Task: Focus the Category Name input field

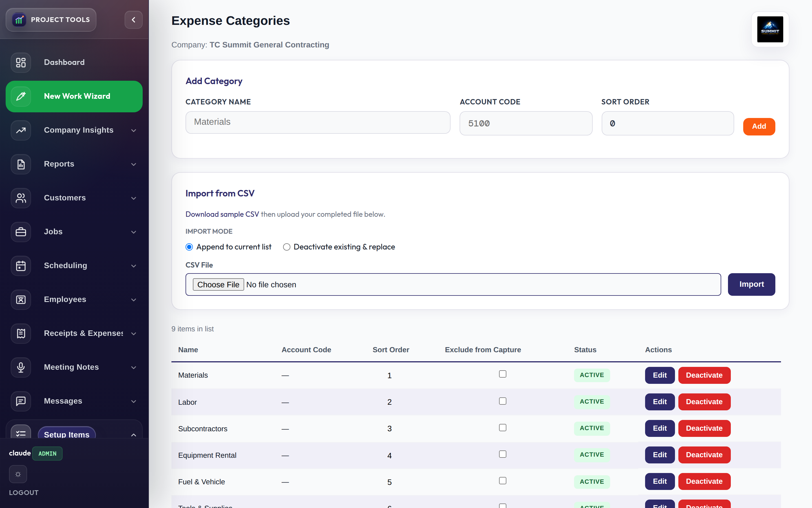Action: point(318,122)
